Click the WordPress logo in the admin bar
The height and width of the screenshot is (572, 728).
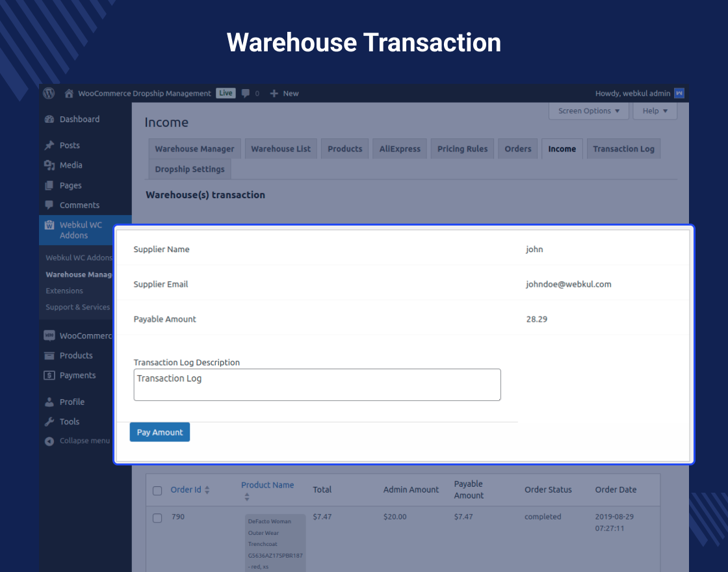tap(49, 93)
